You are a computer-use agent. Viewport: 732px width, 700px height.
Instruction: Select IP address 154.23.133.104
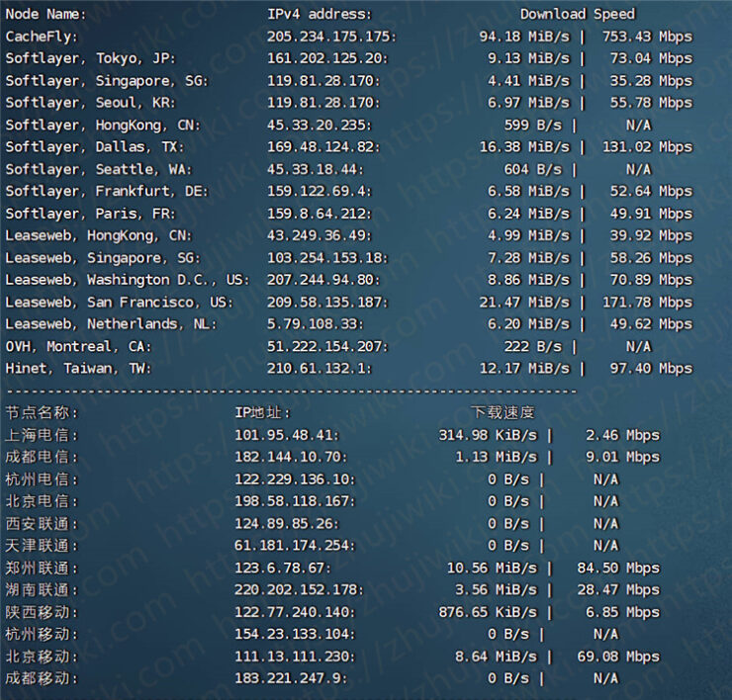pyautogui.click(x=295, y=634)
